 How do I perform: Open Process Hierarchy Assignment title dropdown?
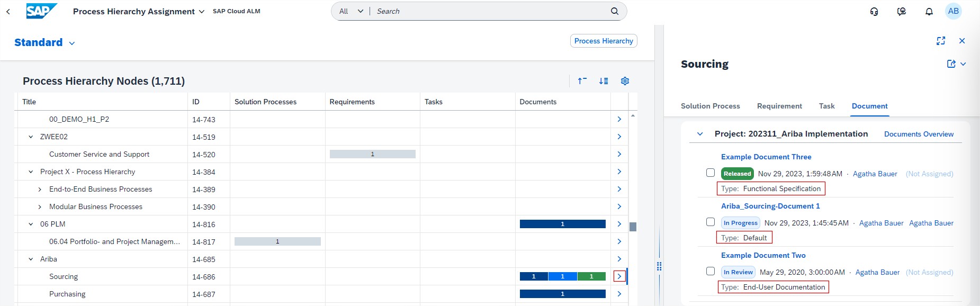point(201,12)
